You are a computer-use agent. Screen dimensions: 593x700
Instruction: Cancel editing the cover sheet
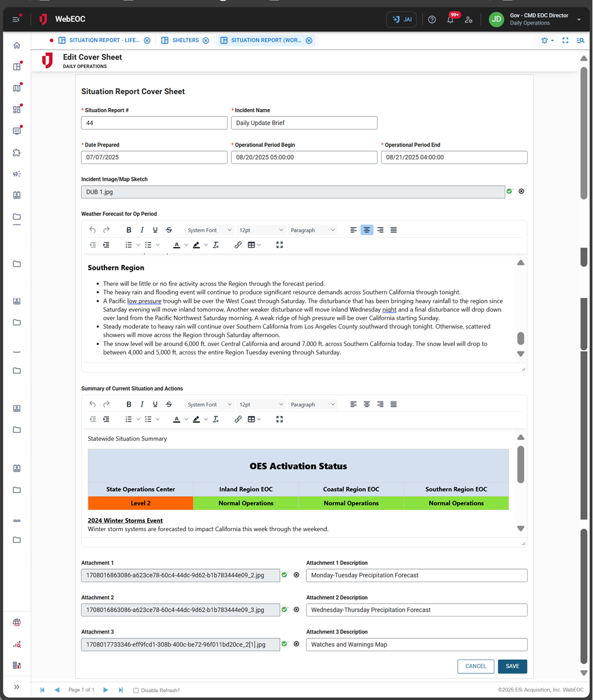pos(476,666)
